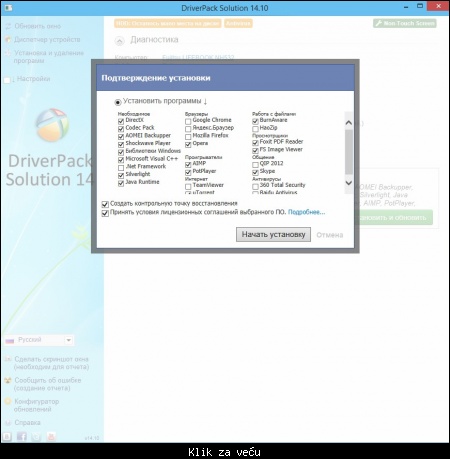Click the Начать установку button

click(273, 235)
